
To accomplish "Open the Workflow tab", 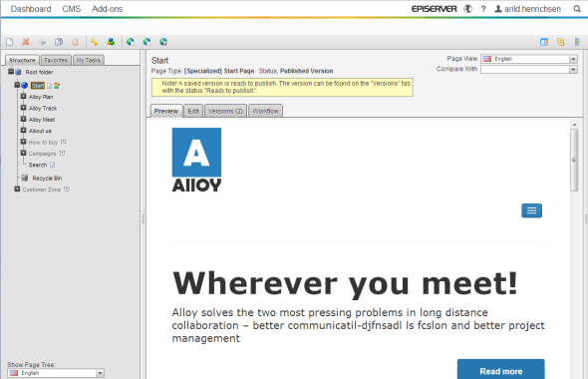I will [265, 111].
